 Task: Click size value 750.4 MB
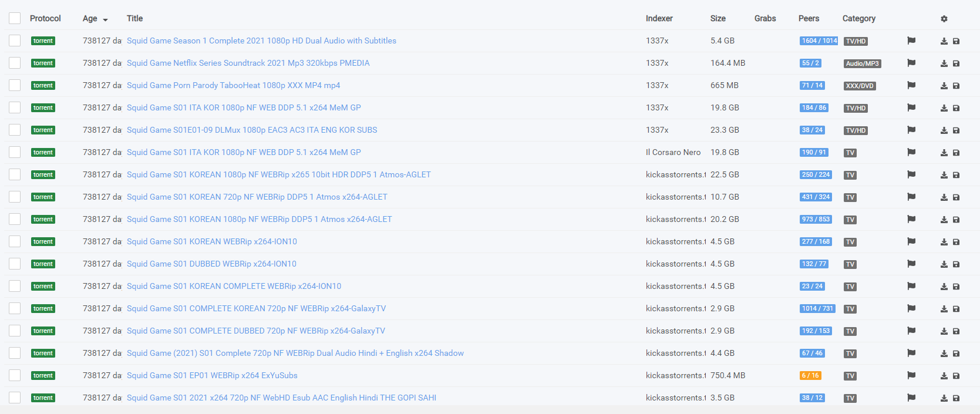728,375
